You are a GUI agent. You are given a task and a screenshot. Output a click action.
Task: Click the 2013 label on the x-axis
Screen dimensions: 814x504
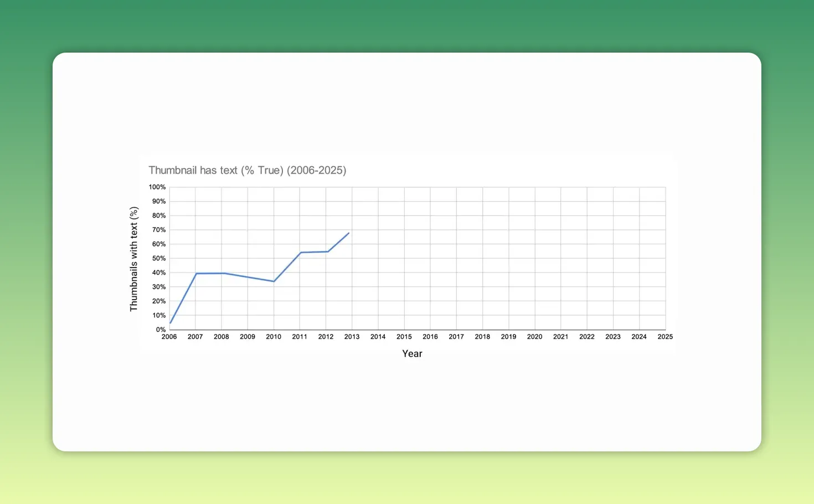[352, 336]
